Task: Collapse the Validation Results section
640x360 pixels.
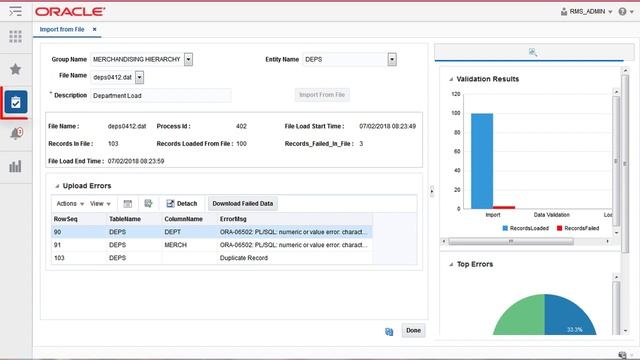Action: pos(451,79)
